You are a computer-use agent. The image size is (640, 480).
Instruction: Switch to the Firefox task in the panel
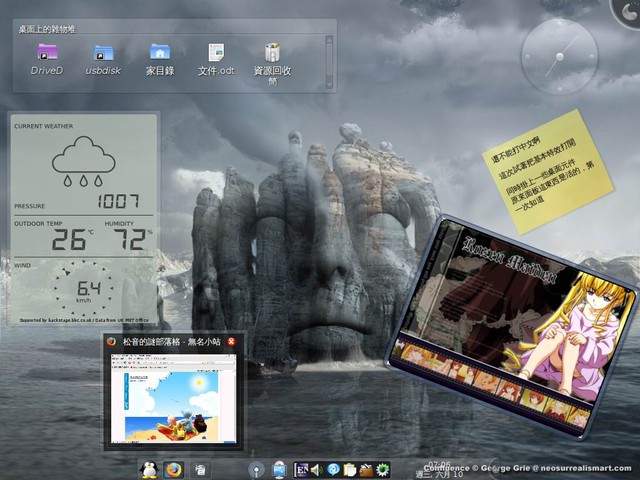pyautogui.click(x=173, y=470)
